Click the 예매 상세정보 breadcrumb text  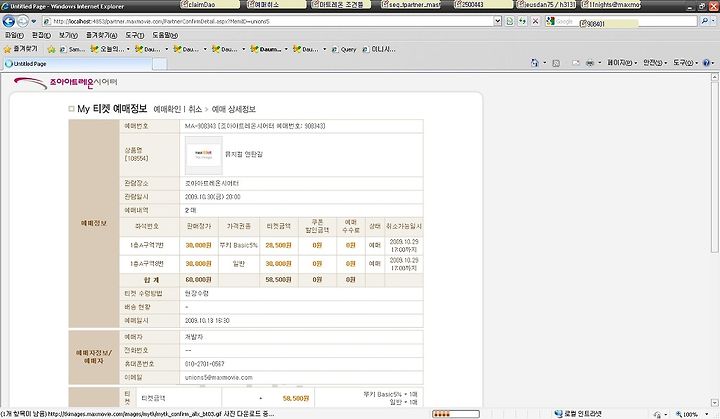pos(233,109)
